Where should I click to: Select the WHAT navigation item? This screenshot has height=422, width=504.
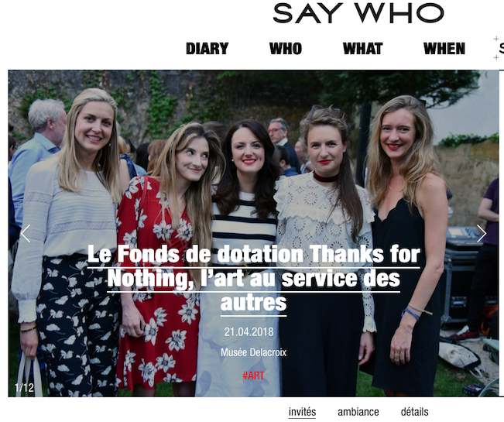tap(362, 49)
